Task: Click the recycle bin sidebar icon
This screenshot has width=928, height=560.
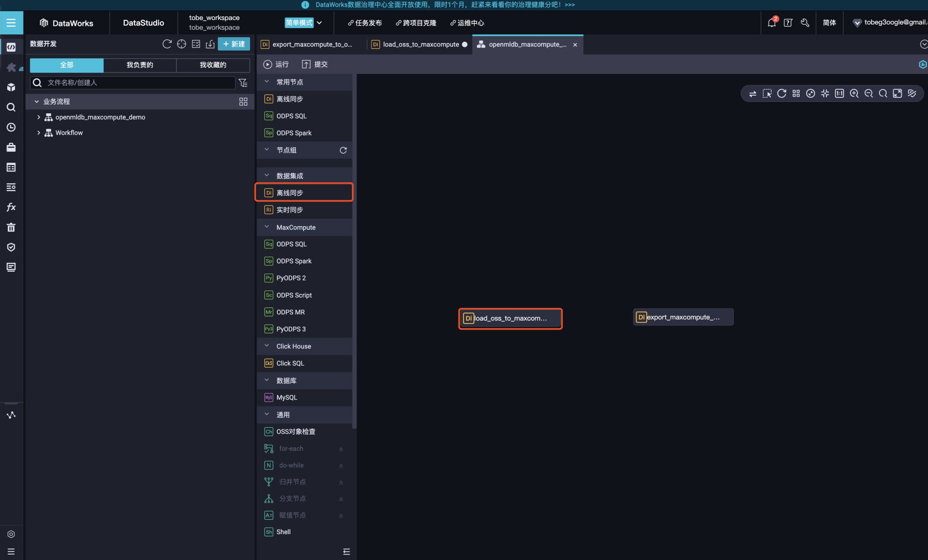Action: click(x=11, y=227)
